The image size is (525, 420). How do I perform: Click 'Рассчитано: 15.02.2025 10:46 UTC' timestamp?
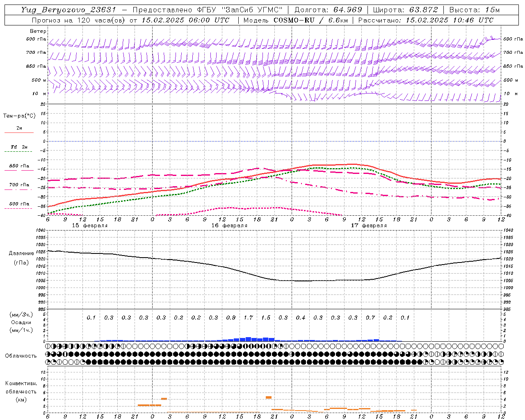pyautogui.click(x=426, y=20)
